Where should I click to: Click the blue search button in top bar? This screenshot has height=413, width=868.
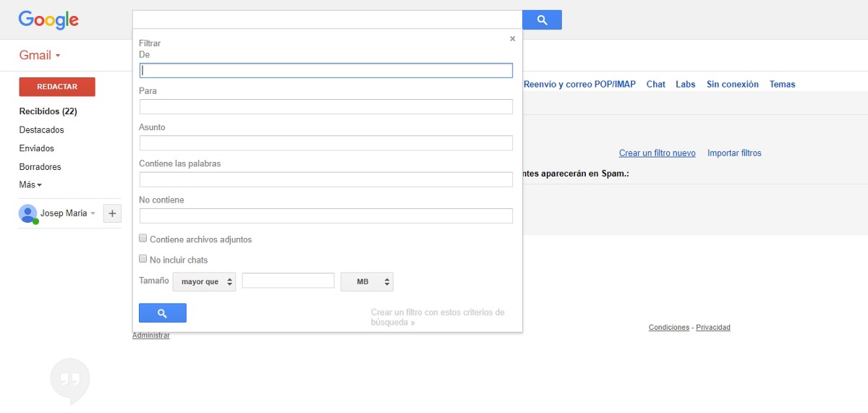(x=542, y=20)
